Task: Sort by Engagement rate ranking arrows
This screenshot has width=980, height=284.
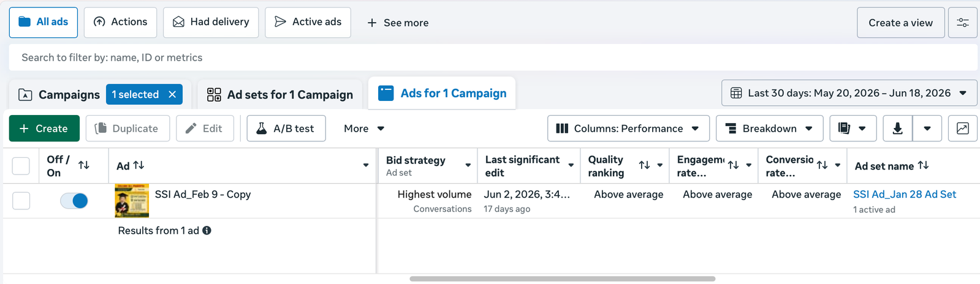Action: [733, 165]
